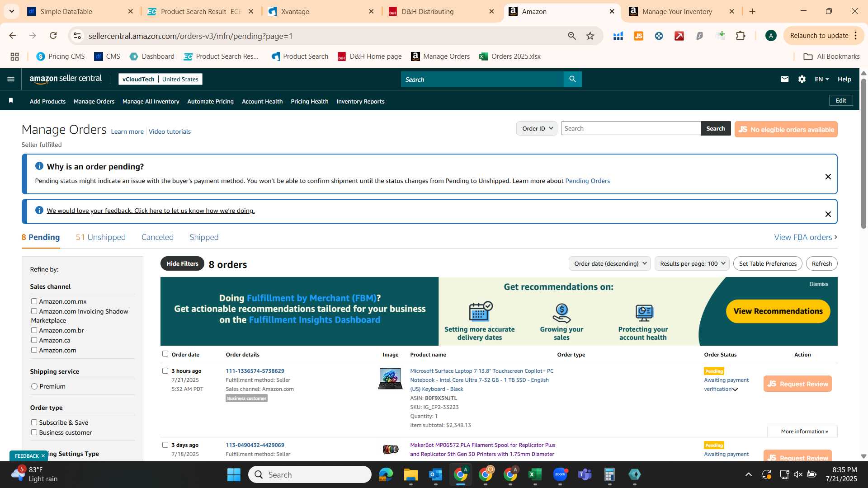Click the Refresh orders button
This screenshot has height=488, width=868.
tap(821, 263)
